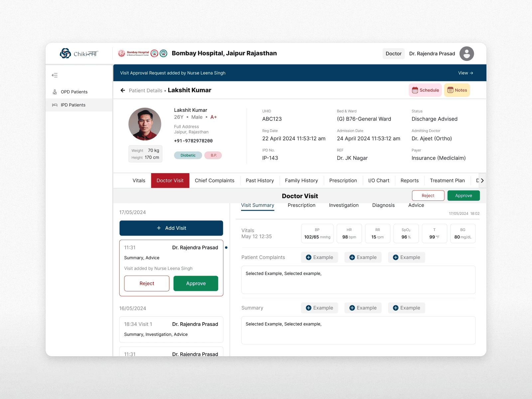Click View on the approval request banner
The height and width of the screenshot is (399, 532).
(465, 73)
